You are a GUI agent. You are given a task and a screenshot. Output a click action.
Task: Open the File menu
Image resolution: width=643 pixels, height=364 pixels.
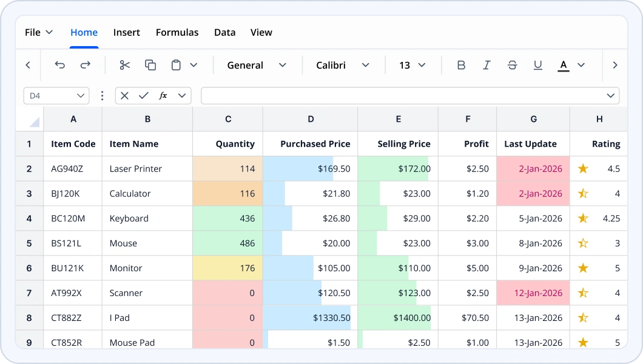(39, 32)
